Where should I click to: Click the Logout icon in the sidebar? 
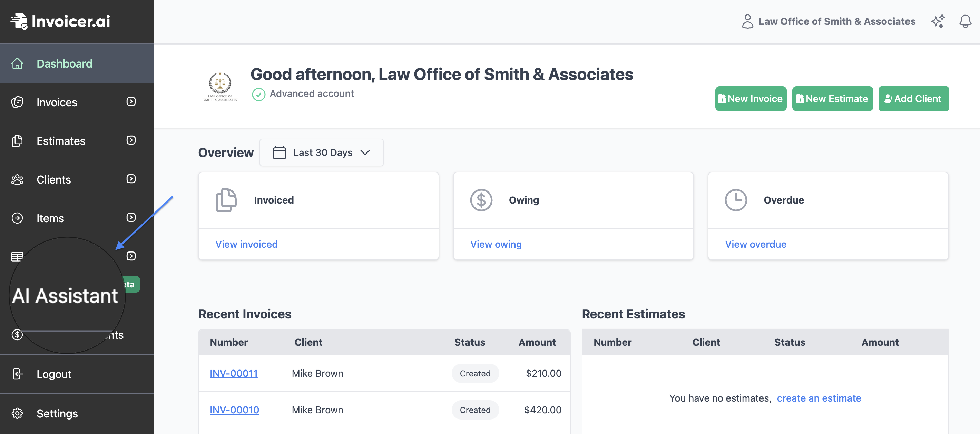(18, 374)
